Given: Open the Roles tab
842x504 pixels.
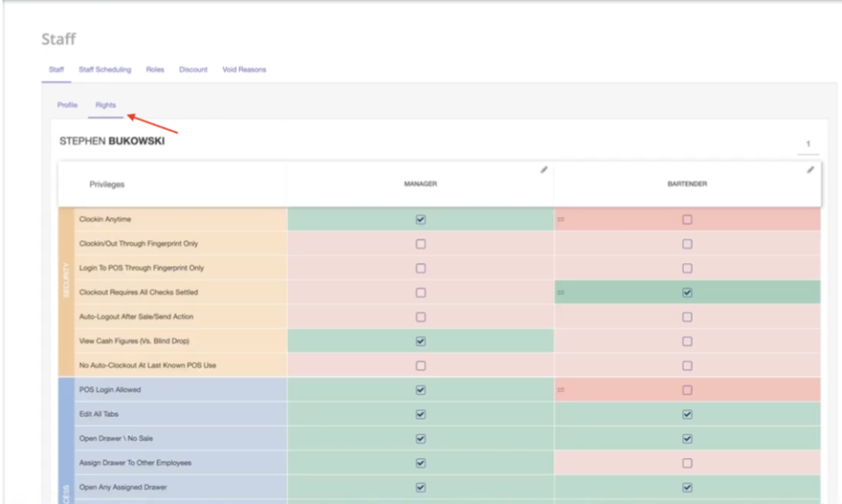Looking at the screenshot, I should [x=155, y=70].
